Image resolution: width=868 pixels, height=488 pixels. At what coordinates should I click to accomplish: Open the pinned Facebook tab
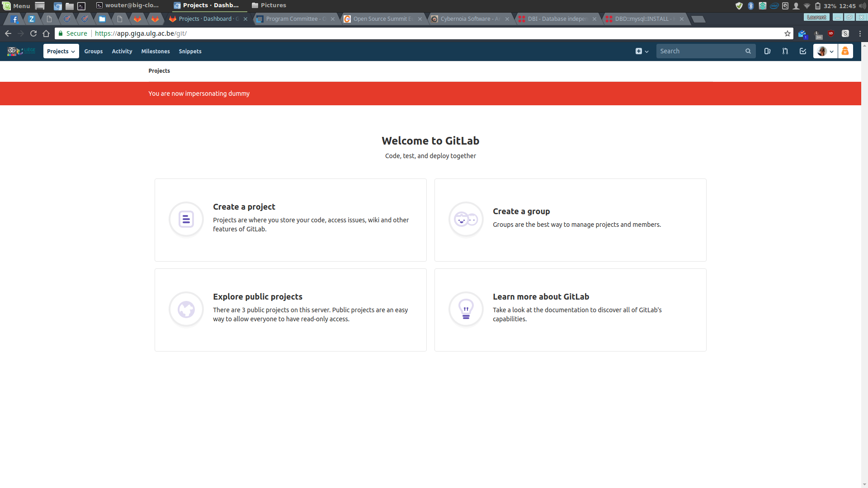[14, 19]
